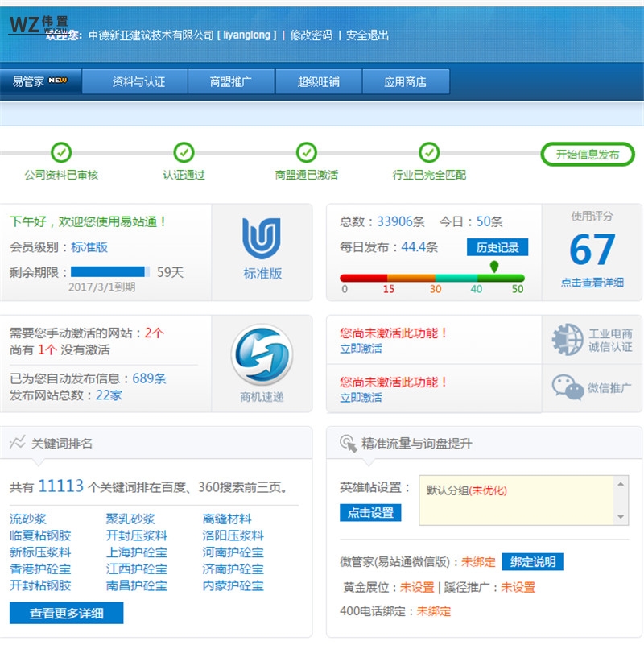Open the 资料与认证 tab
The height and width of the screenshot is (645, 644).
138,82
